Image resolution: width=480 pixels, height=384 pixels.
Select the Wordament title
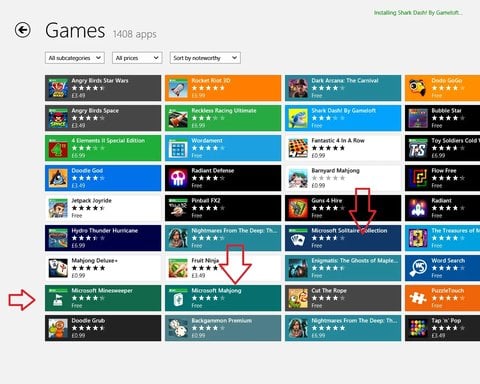(x=207, y=140)
